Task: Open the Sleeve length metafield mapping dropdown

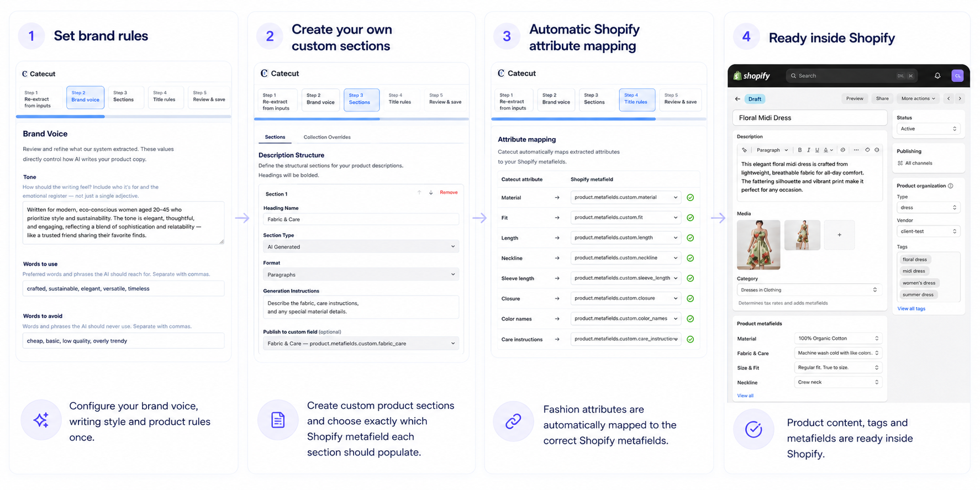Action: point(626,278)
